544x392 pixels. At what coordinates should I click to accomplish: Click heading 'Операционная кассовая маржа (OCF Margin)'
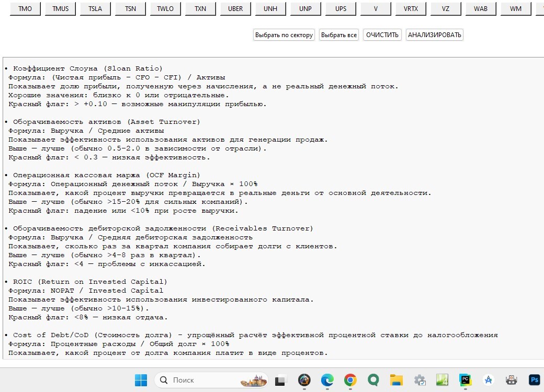[107, 176]
